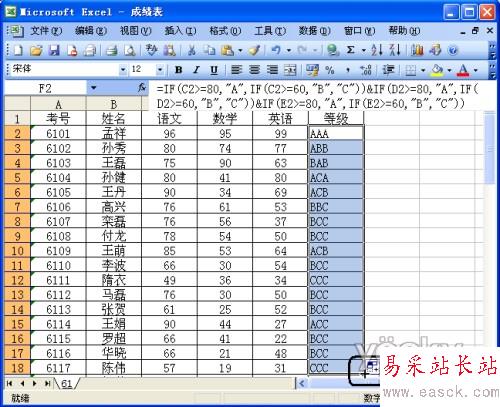Click the Insert Hyperlink globe icon
Image resolution: width=500 pixels, height=407 pixels.
pyautogui.click(x=332, y=50)
